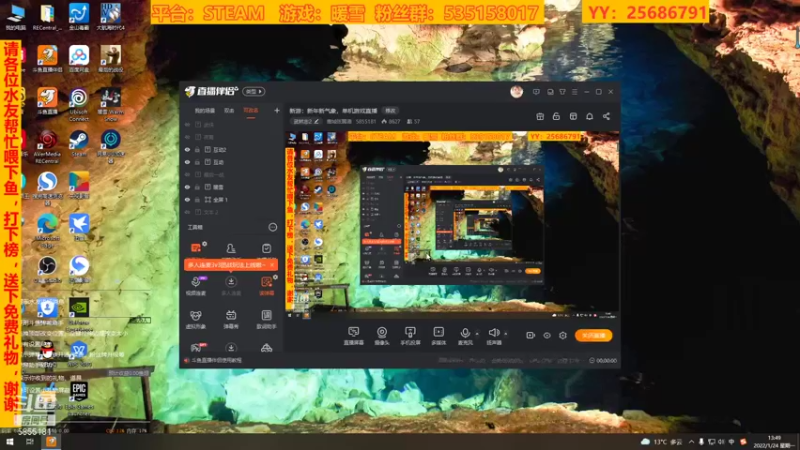Expand microphone options arrow
800x450 pixels.
(477, 334)
